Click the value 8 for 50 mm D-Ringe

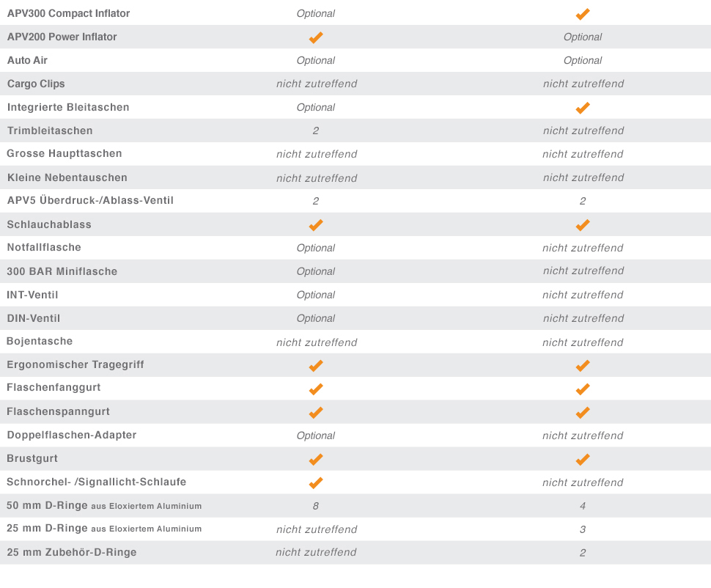316,506
